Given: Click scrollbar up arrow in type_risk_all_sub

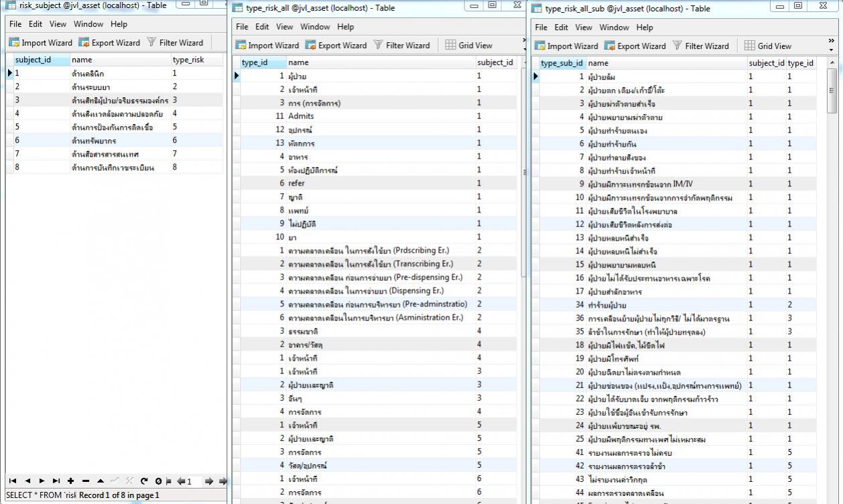Looking at the screenshot, I should [x=832, y=63].
